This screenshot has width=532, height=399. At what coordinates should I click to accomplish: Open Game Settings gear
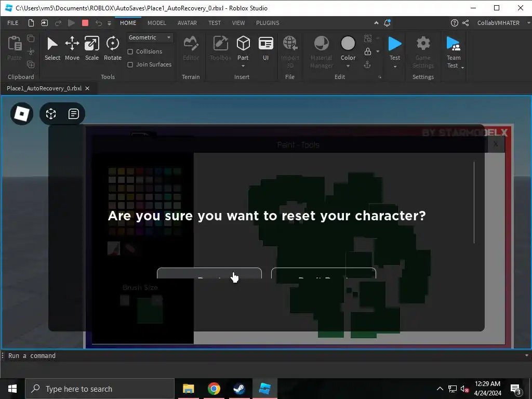[x=423, y=52]
